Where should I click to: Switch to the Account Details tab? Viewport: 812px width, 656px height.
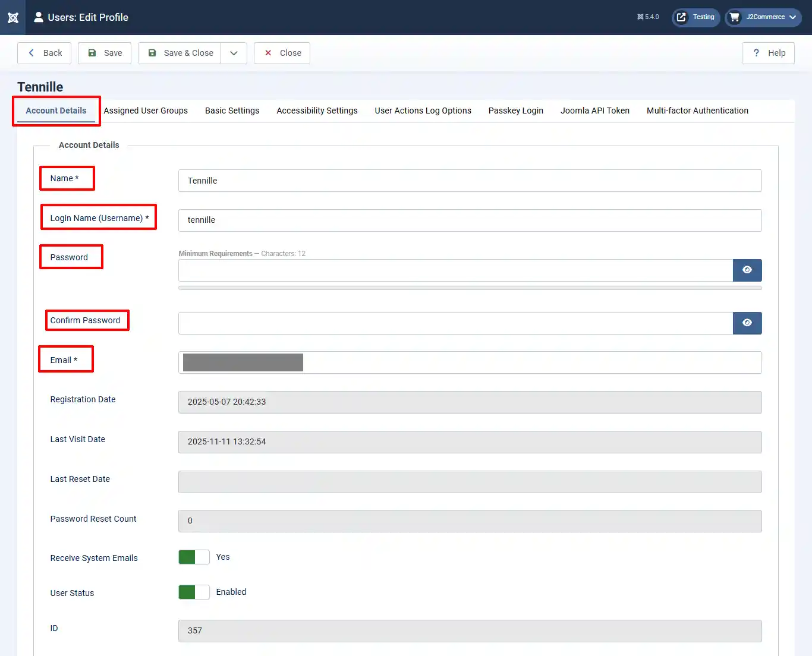pyautogui.click(x=56, y=111)
